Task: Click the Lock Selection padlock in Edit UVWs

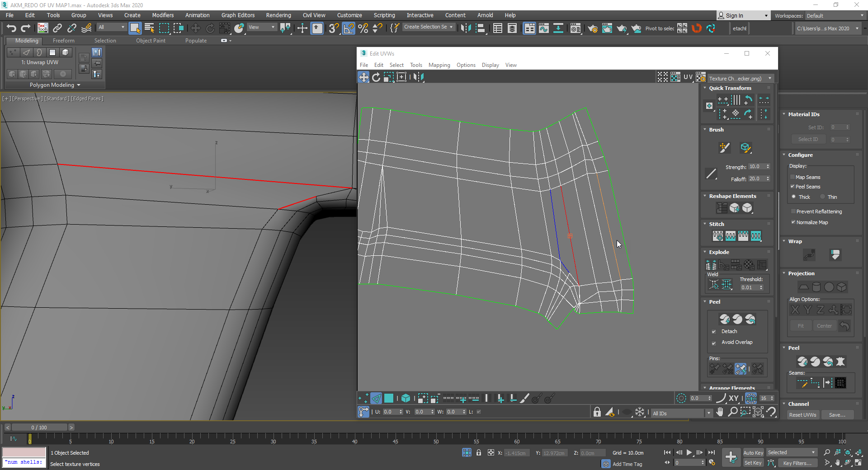Action: pyautogui.click(x=597, y=412)
